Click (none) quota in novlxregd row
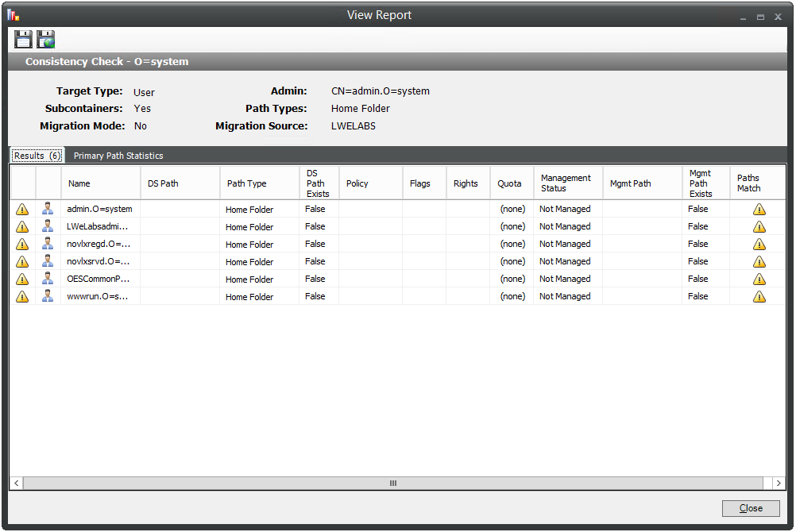This screenshot has height=532, width=796. 512,244
